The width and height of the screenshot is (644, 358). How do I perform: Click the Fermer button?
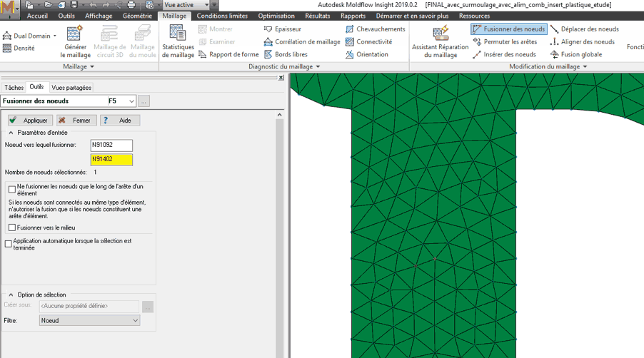tap(76, 121)
